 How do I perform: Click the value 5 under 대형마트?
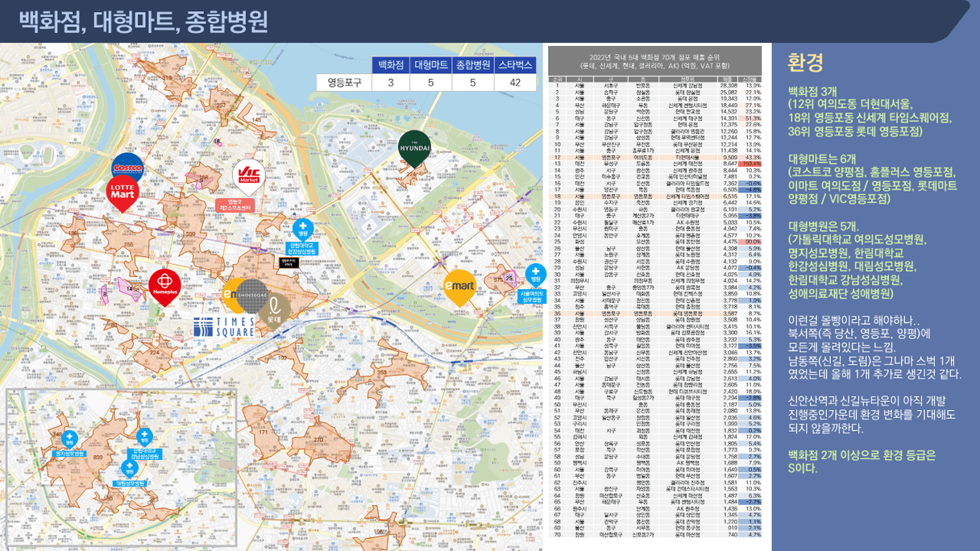click(x=430, y=82)
